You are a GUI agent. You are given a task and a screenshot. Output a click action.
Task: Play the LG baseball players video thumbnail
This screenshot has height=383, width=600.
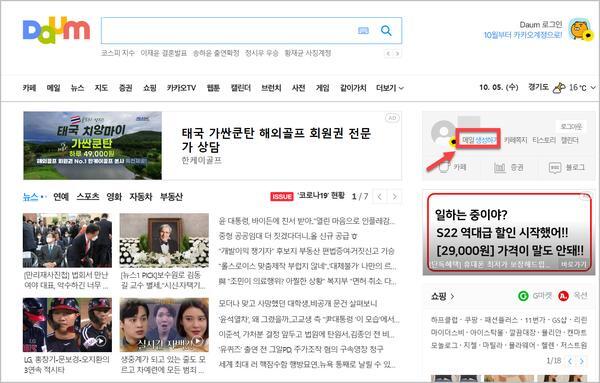click(67, 325)
